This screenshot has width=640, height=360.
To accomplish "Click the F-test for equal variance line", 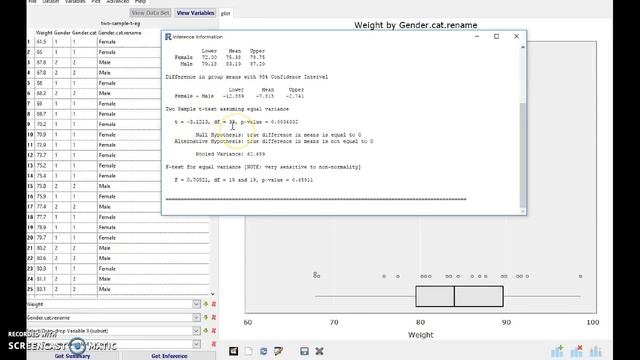I will point(263,167).
